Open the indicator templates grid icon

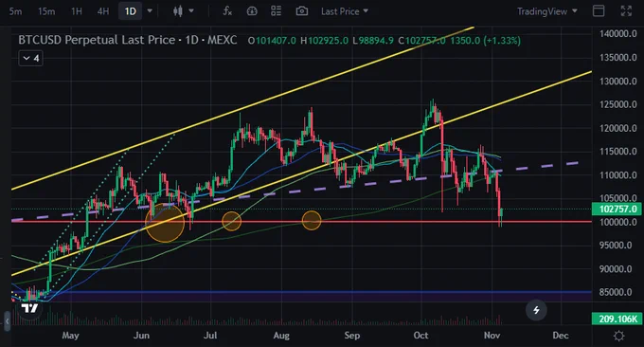click(276, 11)
